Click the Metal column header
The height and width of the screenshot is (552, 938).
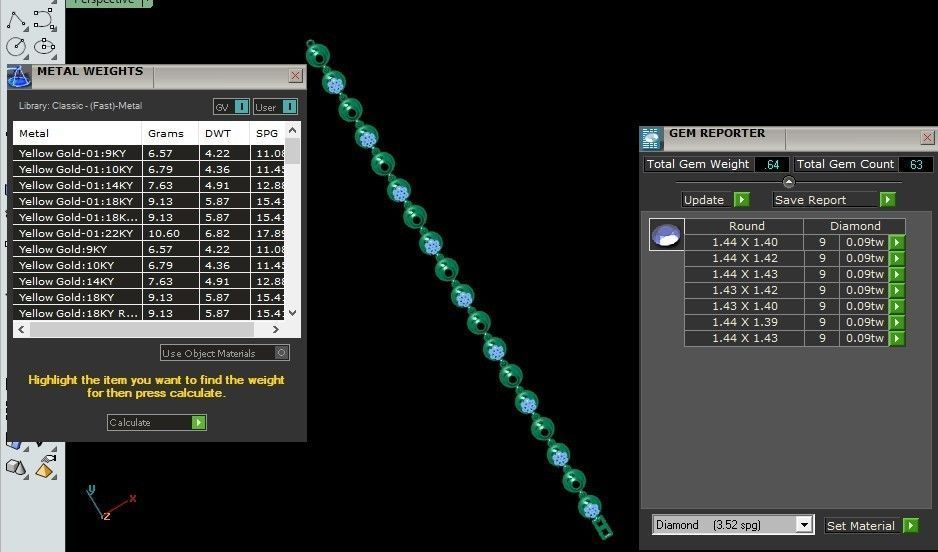point(77,133)
